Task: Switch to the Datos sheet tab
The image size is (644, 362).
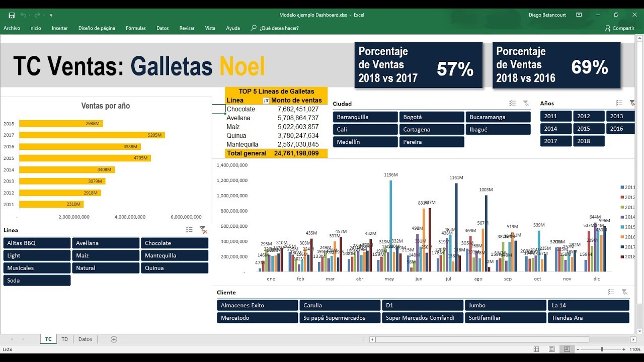Action: [x=85, y=339]
